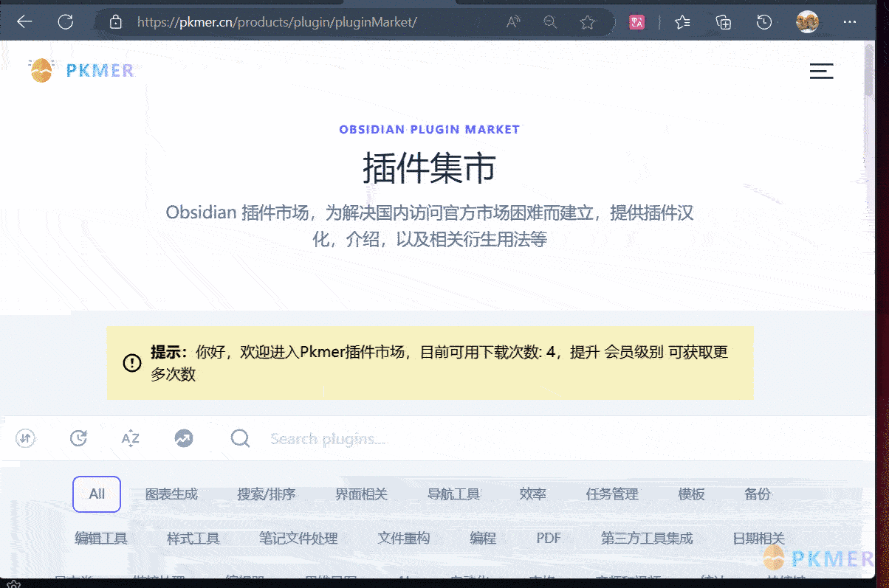Follow the 会员级别 link in the notice

pos(634,352)
